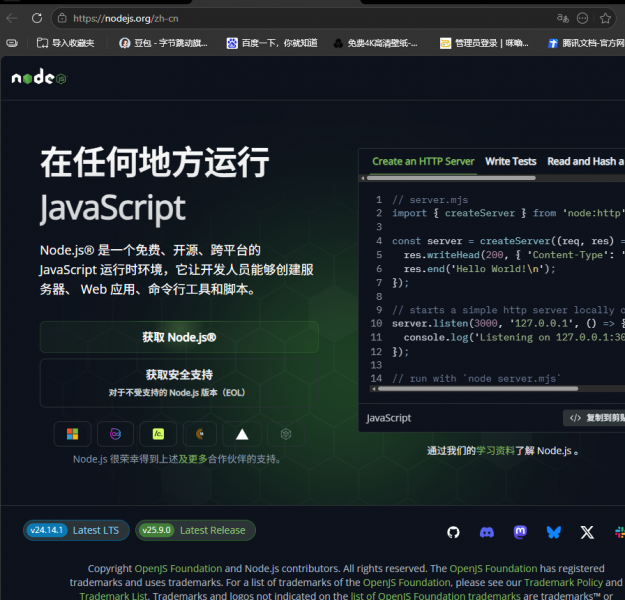Click the 获取 Node.js® button
This screenshot has height=600, width=625.
(x=179, y=337)
